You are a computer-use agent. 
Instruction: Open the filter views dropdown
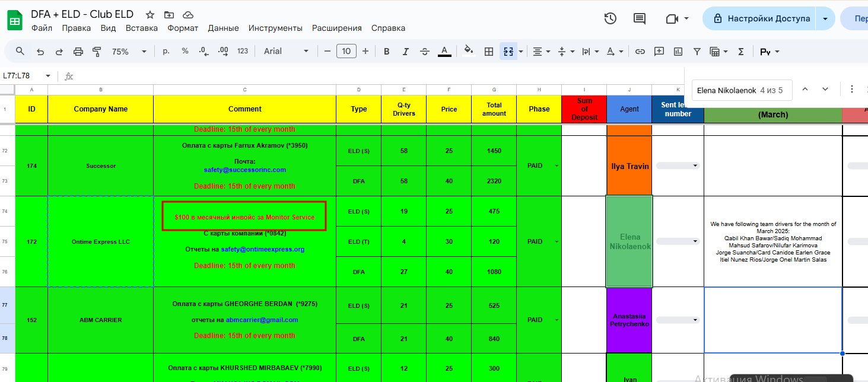(x=719, y=52)
